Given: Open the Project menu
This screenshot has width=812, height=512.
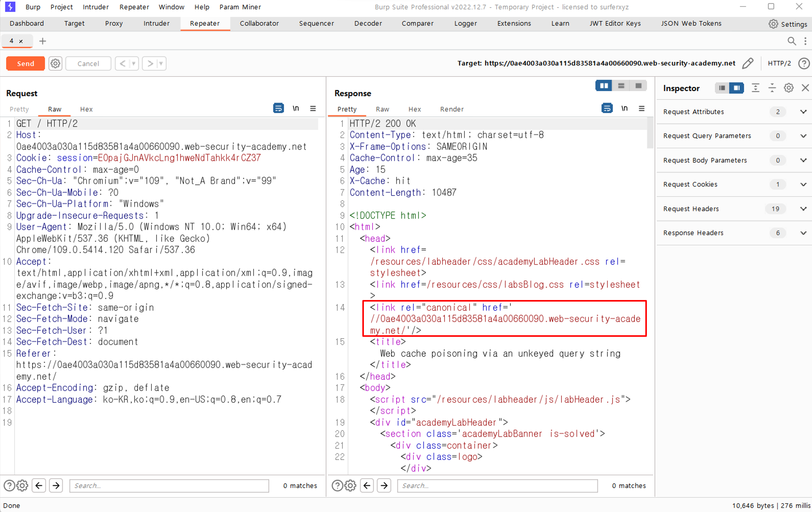Looking at the screenshot, I should [x=61, y=7].
